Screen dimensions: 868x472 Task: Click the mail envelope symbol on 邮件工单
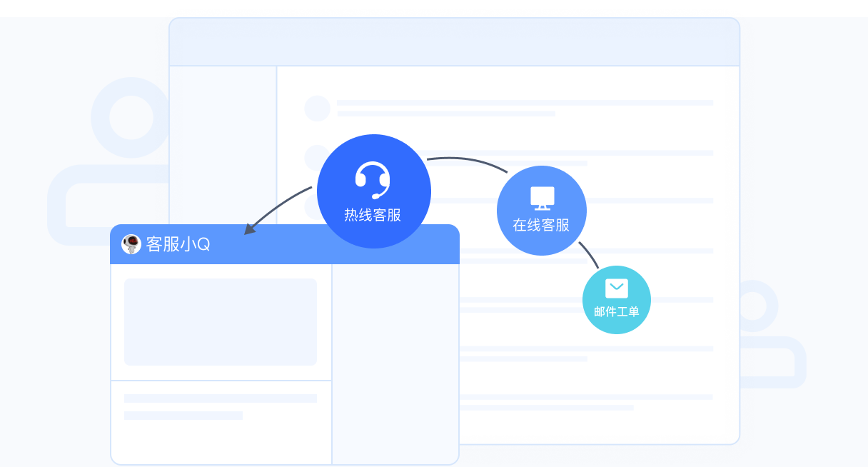(616, 288)
